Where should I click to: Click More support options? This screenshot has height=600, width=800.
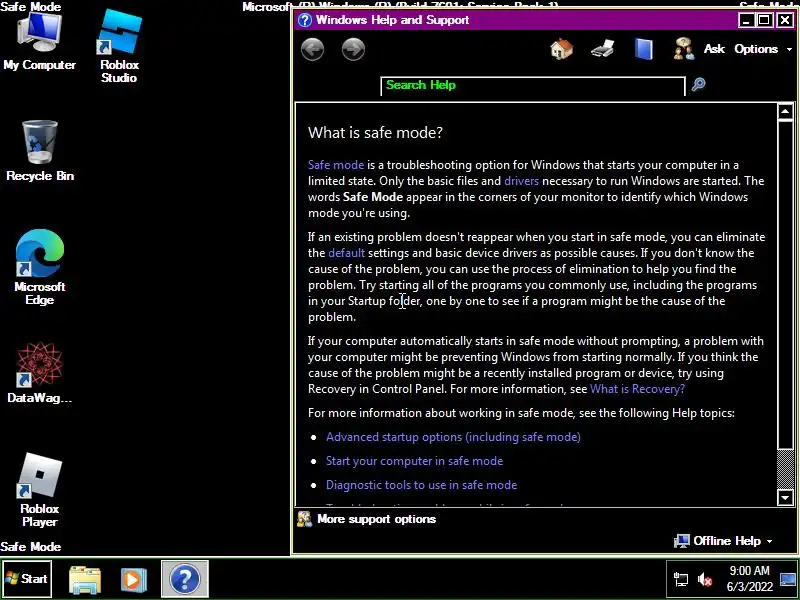click(377, 519)
